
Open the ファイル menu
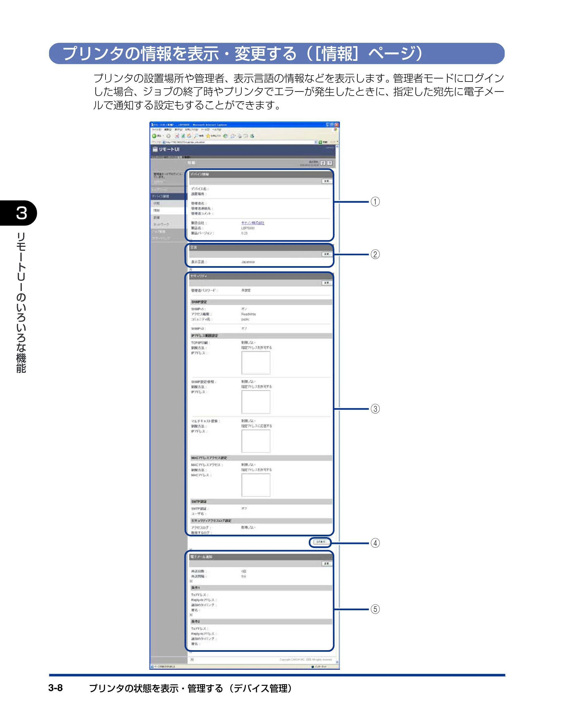pos(157,130)
